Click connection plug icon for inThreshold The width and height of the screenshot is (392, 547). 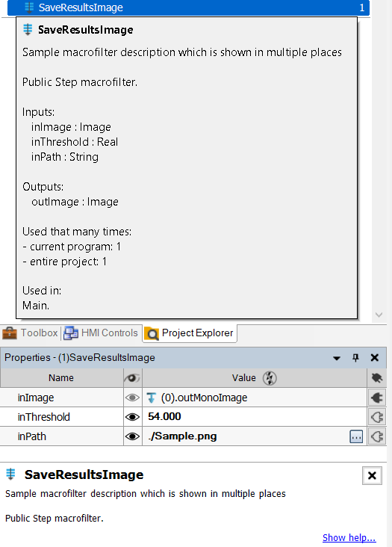pyautogui.click(x=377, y=417)
